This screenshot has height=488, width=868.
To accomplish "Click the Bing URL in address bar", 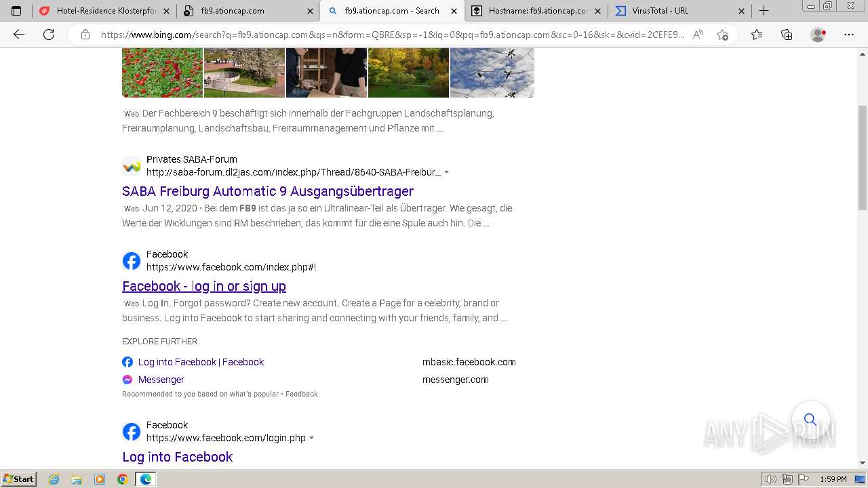I will (x=392, y=35).
